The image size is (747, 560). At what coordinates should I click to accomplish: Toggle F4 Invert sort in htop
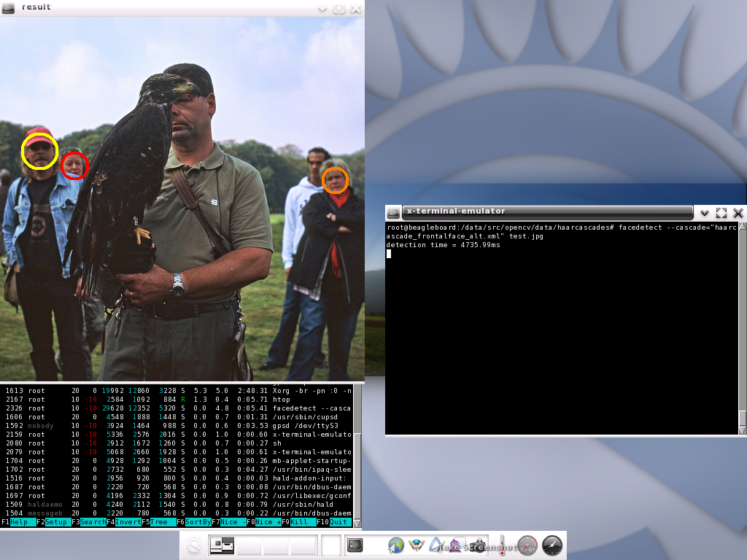coord(128,522)
